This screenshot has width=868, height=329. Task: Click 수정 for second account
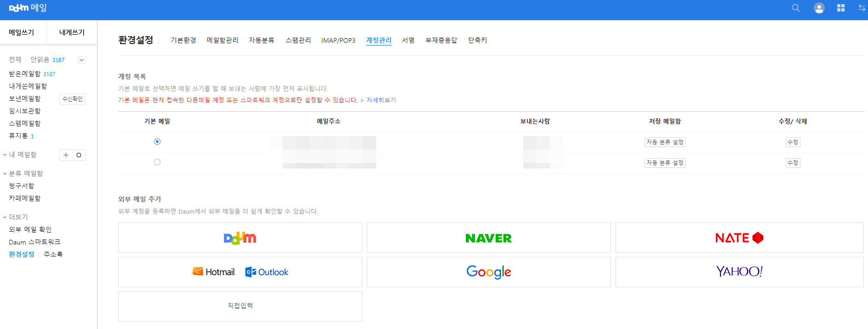click(x=793, y=163)
